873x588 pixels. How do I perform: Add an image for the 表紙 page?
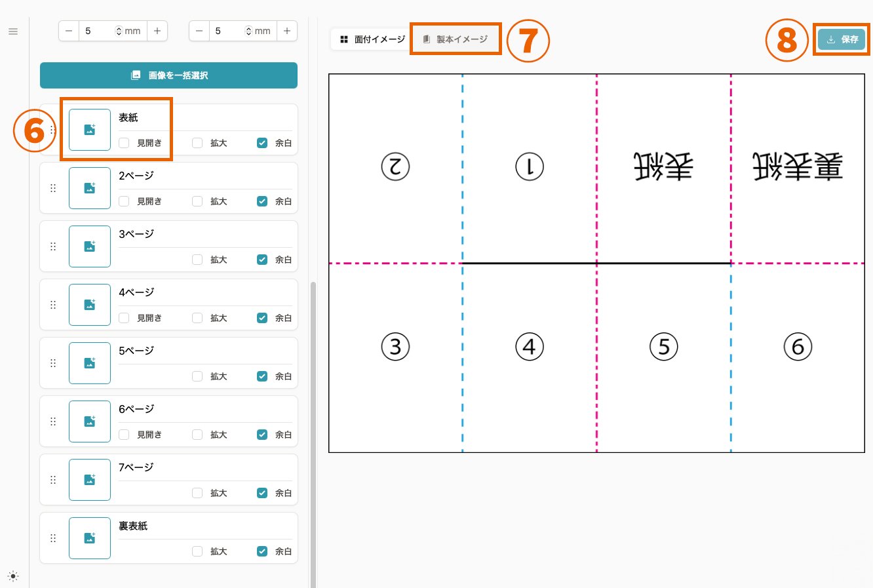pos(90,130)
